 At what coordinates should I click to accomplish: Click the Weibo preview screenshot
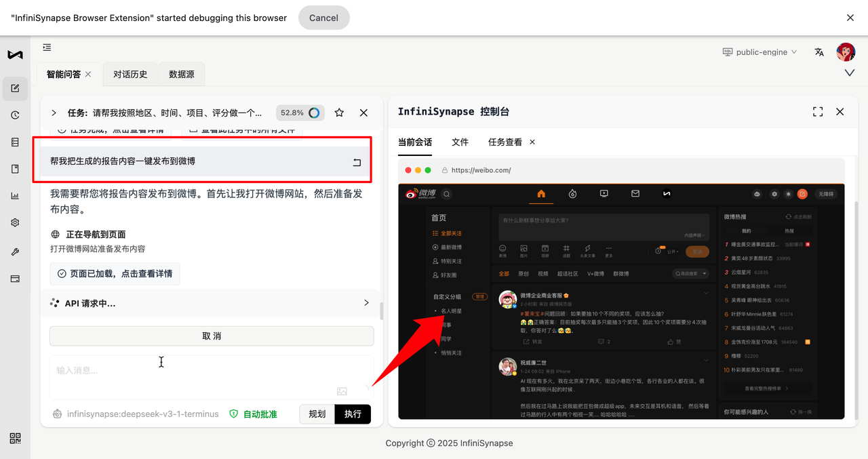click(x=621, y=302)
